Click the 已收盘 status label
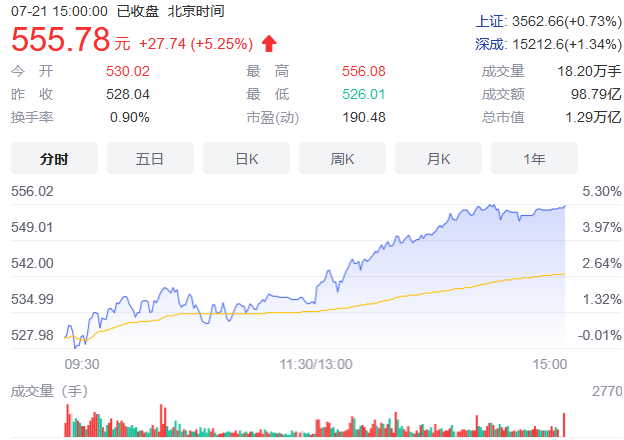The image size is (624, 440). [138, 11]
